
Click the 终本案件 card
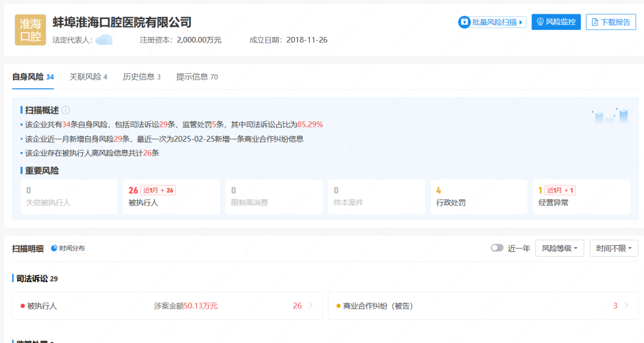point(376,197)
